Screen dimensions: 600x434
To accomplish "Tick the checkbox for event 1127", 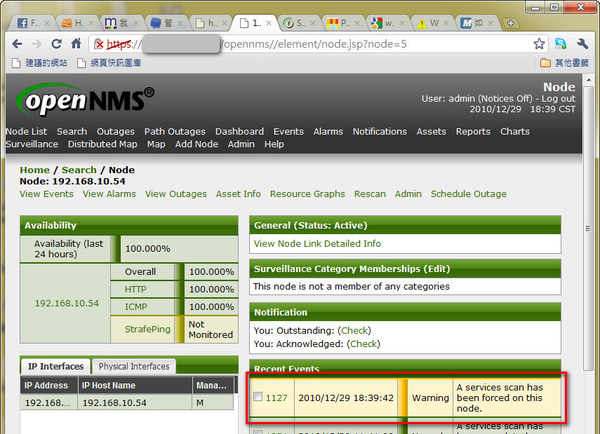I will [258, 396].
